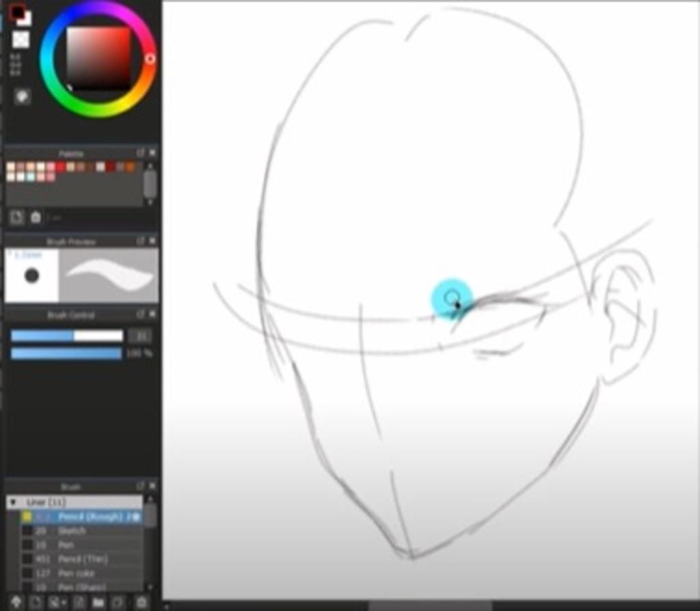Choose the dark red palette swatch

(110, 167)
